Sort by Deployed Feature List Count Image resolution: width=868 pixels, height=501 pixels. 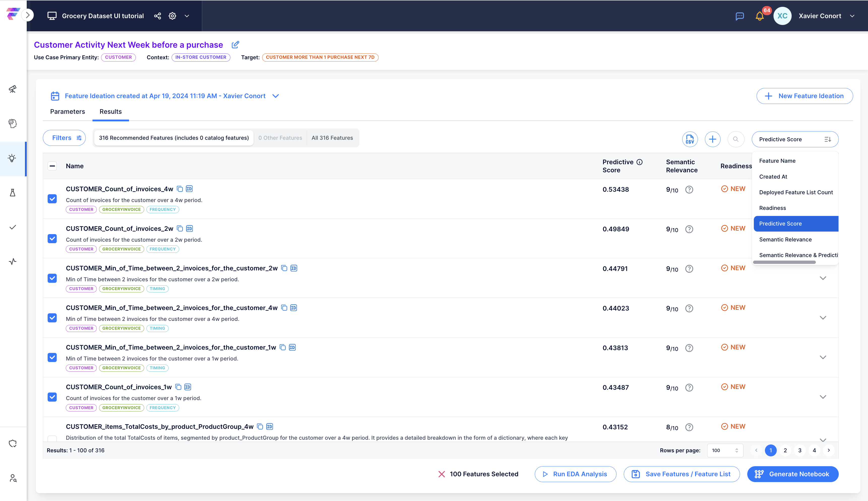pos(795,192)
